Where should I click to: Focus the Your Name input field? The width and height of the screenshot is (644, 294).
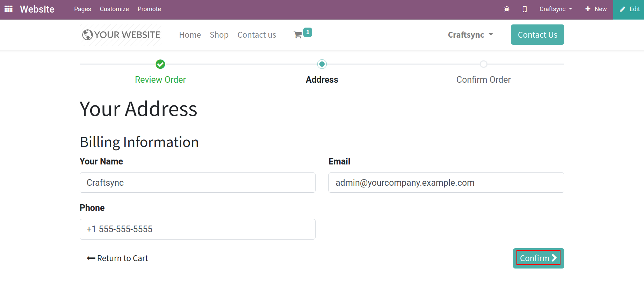pos(197,183)
